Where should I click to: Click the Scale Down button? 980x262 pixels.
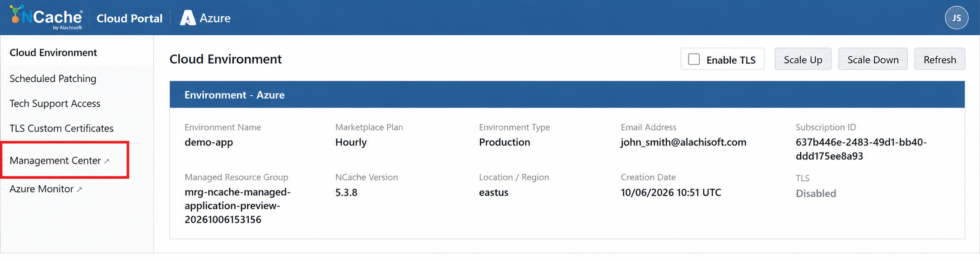click(873, 59)
